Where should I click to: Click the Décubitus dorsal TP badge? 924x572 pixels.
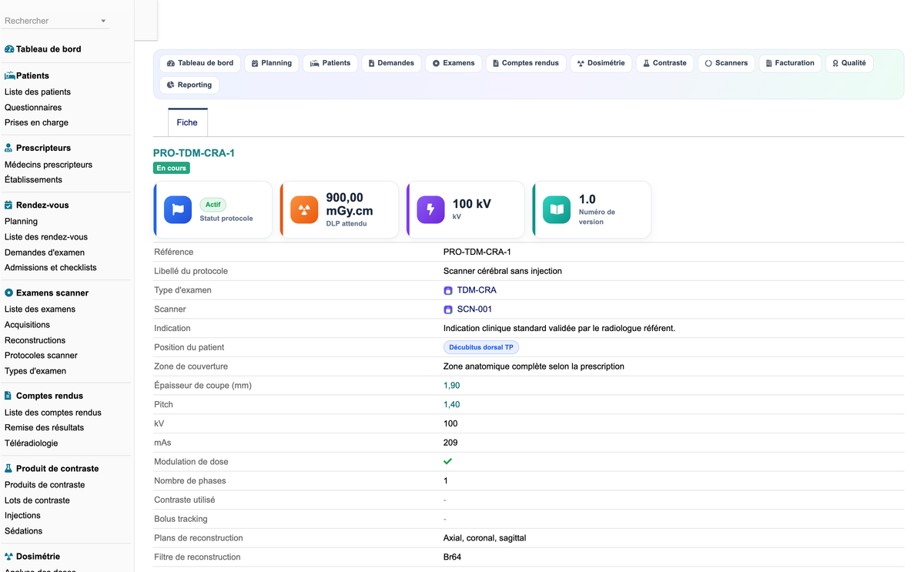(481, 347)
